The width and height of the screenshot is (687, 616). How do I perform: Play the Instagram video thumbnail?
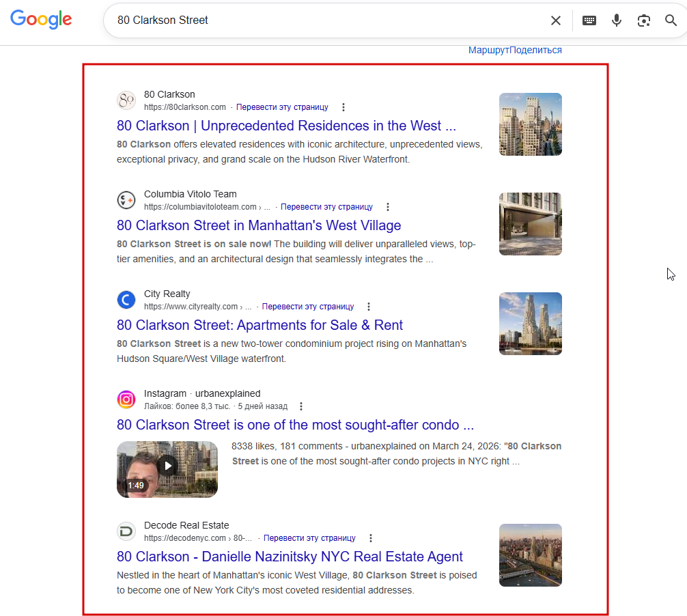click(167, 469)
